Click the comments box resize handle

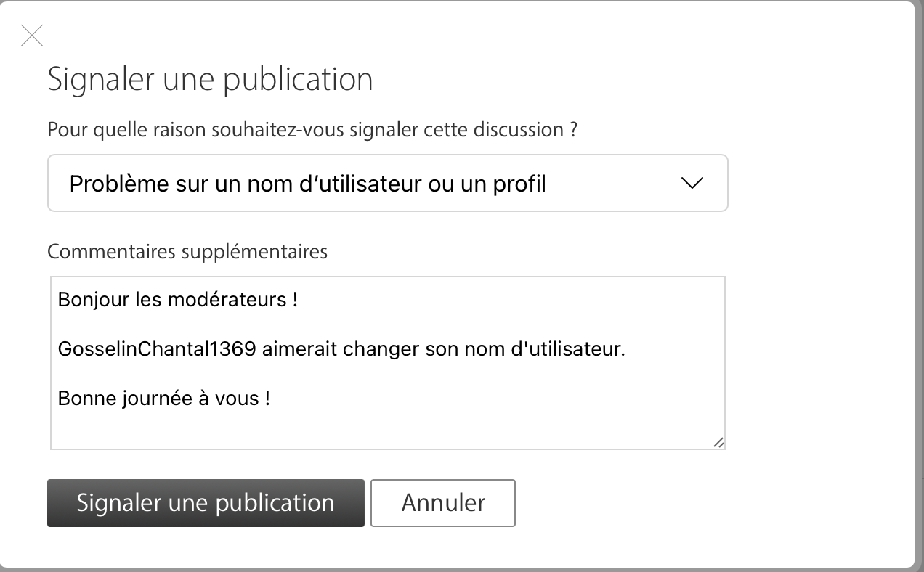(718, 441)
